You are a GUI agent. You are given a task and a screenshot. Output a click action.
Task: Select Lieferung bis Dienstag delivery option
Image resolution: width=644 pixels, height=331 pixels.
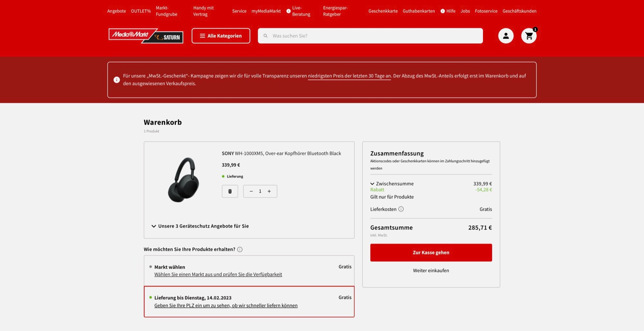point(249,301)
